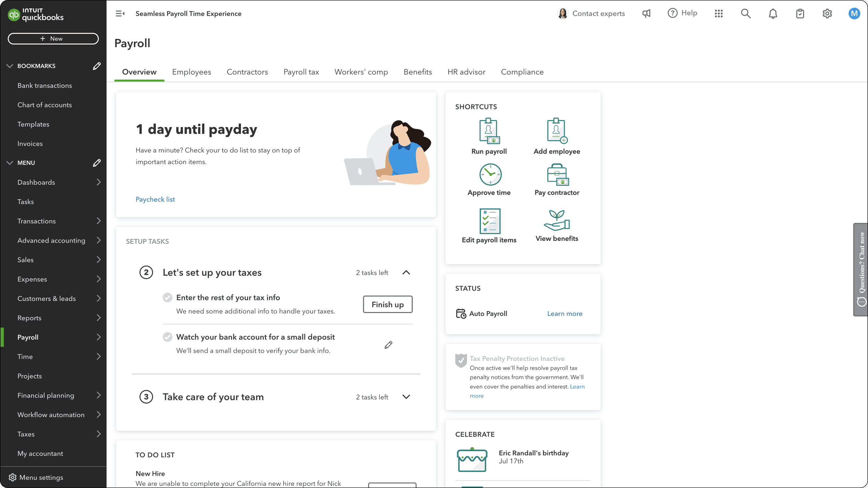Open the Pay contractor shortcut

pos(557,175)
